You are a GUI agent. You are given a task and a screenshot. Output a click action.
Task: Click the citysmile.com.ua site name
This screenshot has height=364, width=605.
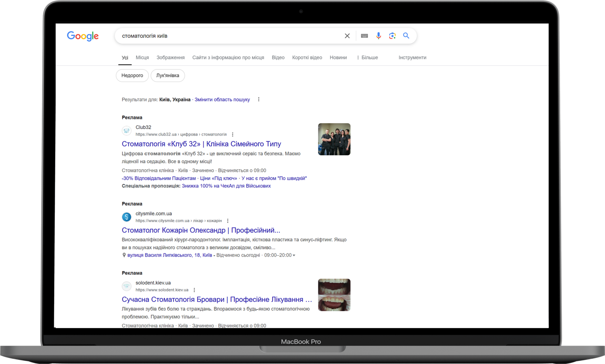click(x=154, y=214)
